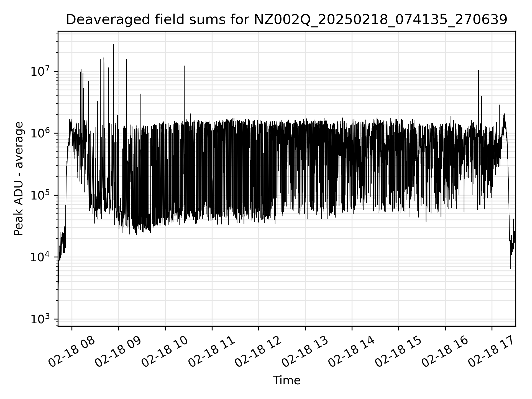Click the tall spike peak before 17:00

pos(478,71)
